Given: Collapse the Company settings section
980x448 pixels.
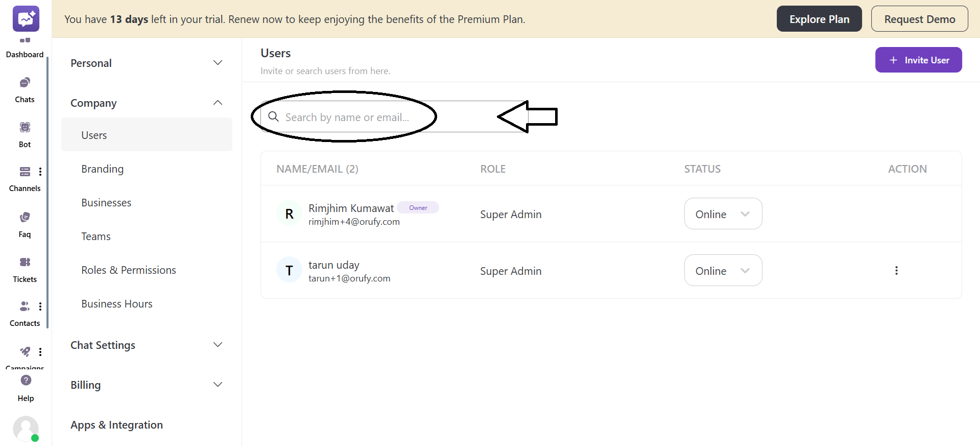Looking at the screenshot, I should point(147,103).
